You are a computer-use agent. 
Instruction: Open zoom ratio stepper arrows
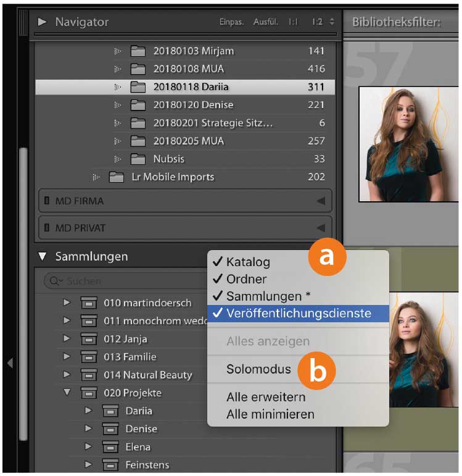point(332,22)
